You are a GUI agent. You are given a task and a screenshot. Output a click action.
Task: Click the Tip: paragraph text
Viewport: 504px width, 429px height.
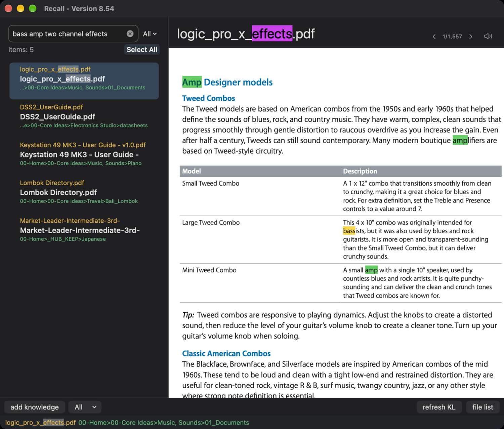point(339,325)
